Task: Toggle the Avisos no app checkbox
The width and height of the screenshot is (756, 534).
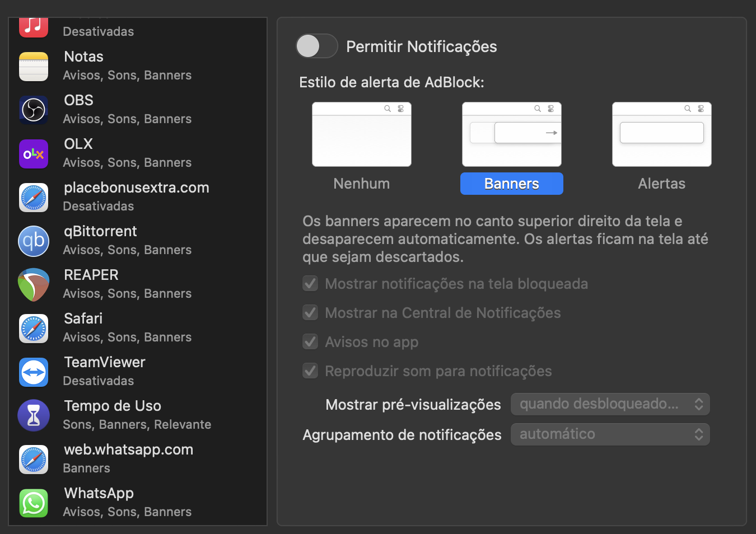Action: coord(310,341)
